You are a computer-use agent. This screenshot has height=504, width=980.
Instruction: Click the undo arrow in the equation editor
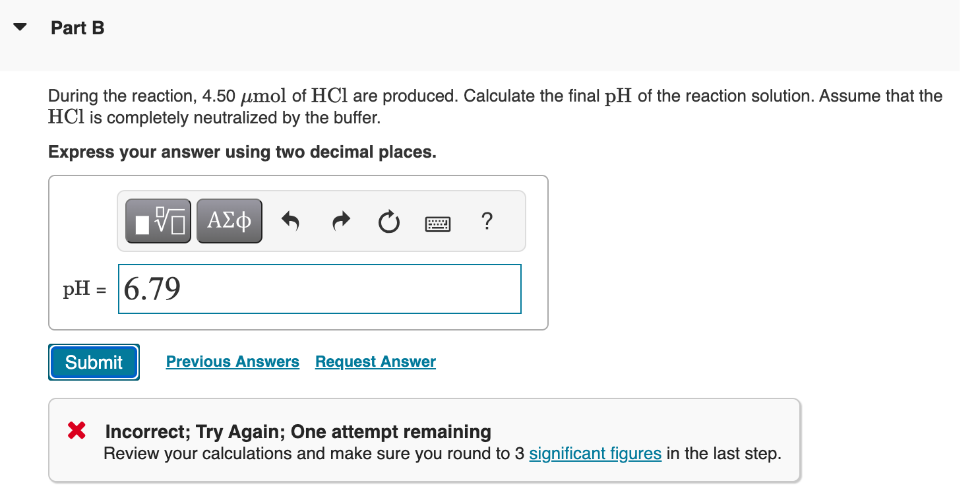click(x=290, y=221)
